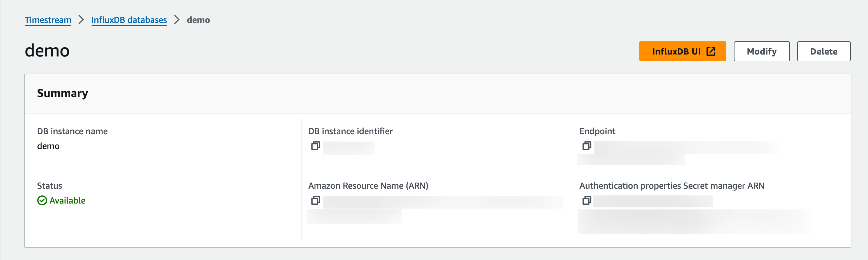Navigate to InfluxDB databases breadcrumb link
This screenshot has width=868, height=260.
(129, 20)
